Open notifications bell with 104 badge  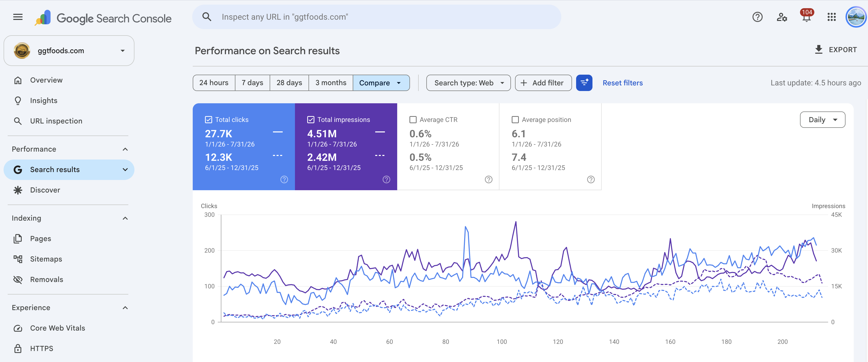coord(806,16)
